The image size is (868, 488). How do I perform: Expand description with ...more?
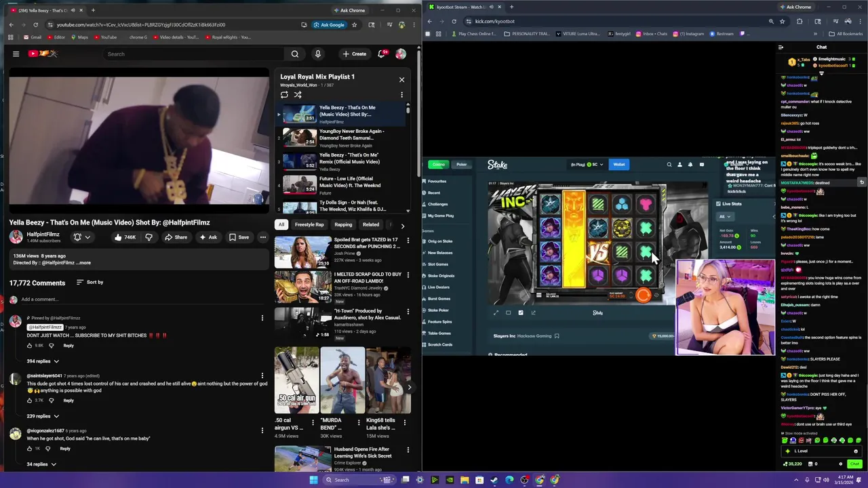[83, 262]
